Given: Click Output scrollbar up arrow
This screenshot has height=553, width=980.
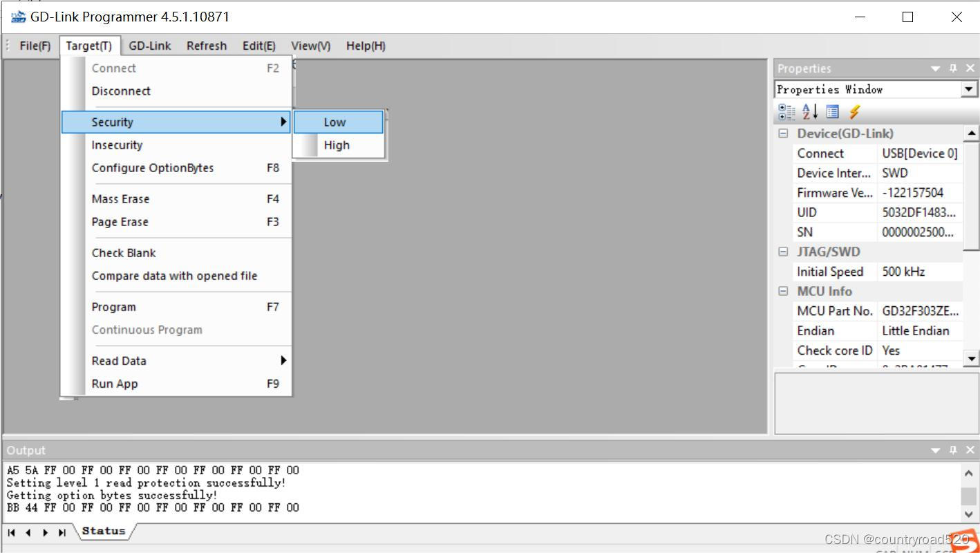Looking at the screenshot, I should click(x=968, y=474).
